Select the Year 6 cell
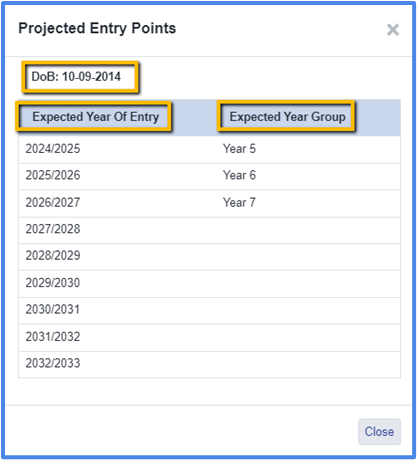 tap(239, 175)
